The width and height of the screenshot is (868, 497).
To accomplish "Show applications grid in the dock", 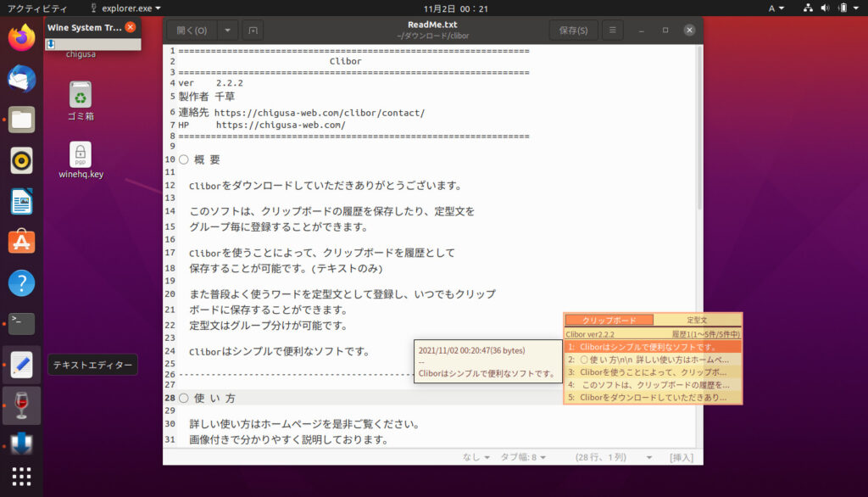I will pyautogui.click(x=21, y=477).
